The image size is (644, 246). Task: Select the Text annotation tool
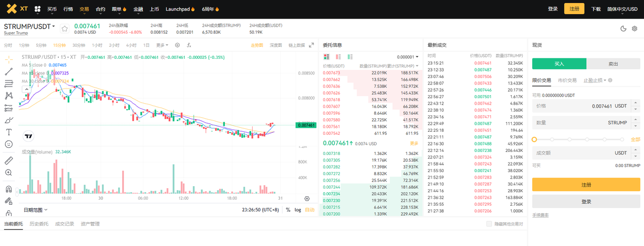point(9,132)
